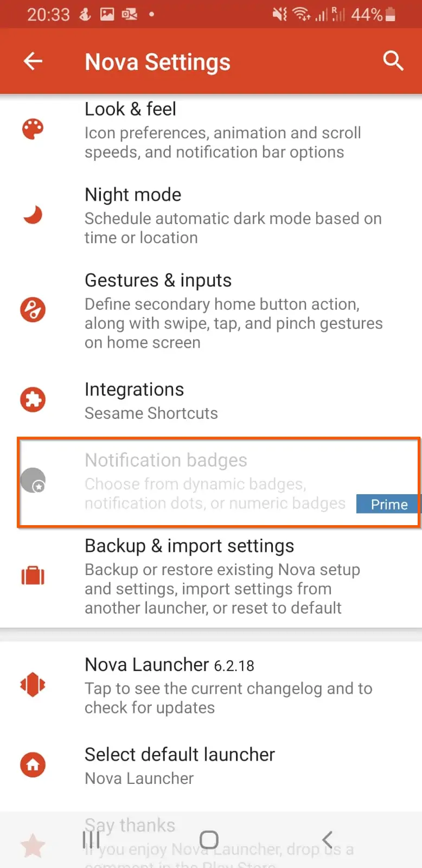Open the search magnifier icon
Viewport: 422px width, 868px height.
(x=393, y=61)
